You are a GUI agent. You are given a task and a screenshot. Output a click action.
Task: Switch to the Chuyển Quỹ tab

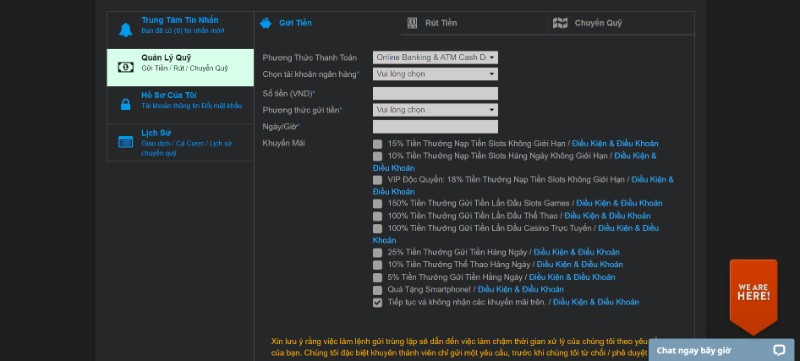(x=621, y=23)
